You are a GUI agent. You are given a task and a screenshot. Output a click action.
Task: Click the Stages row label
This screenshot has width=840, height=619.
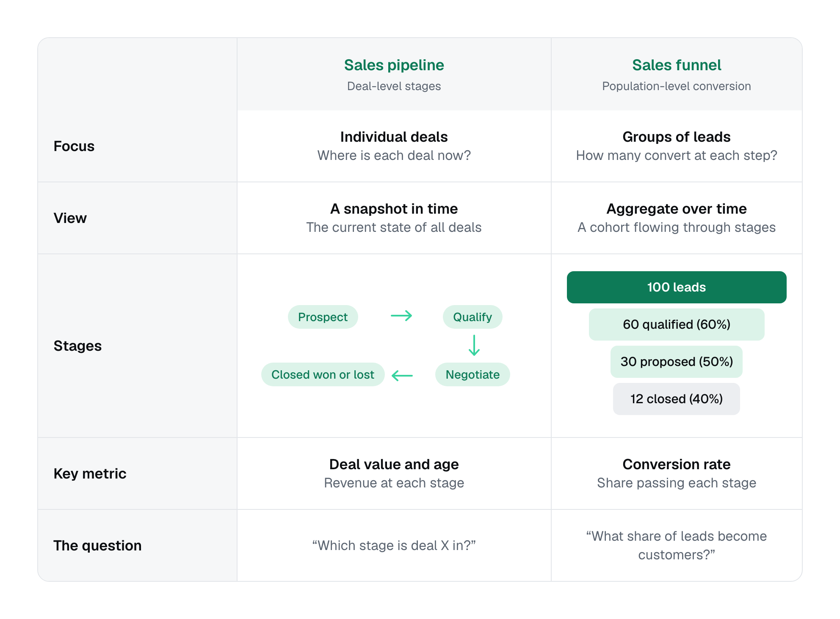coord(78,346)
